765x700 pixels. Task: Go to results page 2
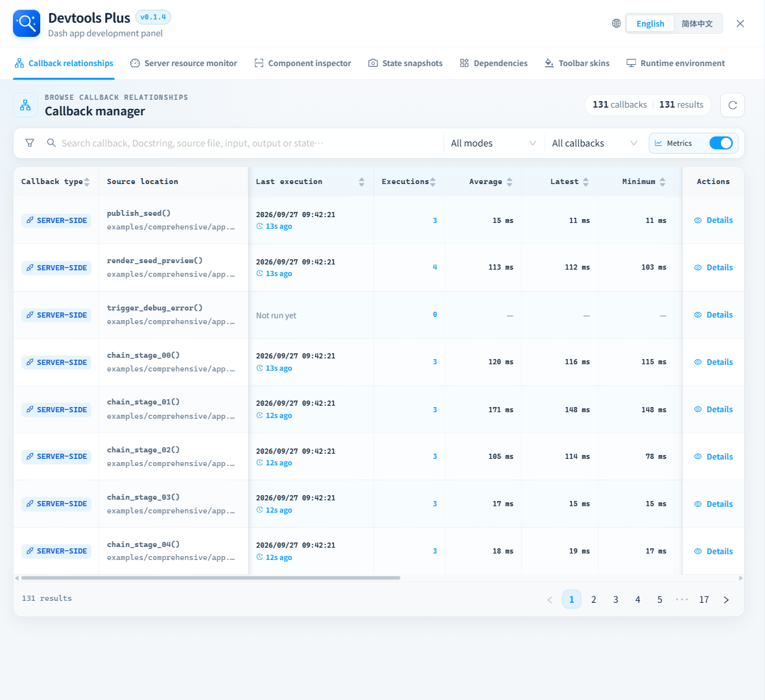[594, 600]
